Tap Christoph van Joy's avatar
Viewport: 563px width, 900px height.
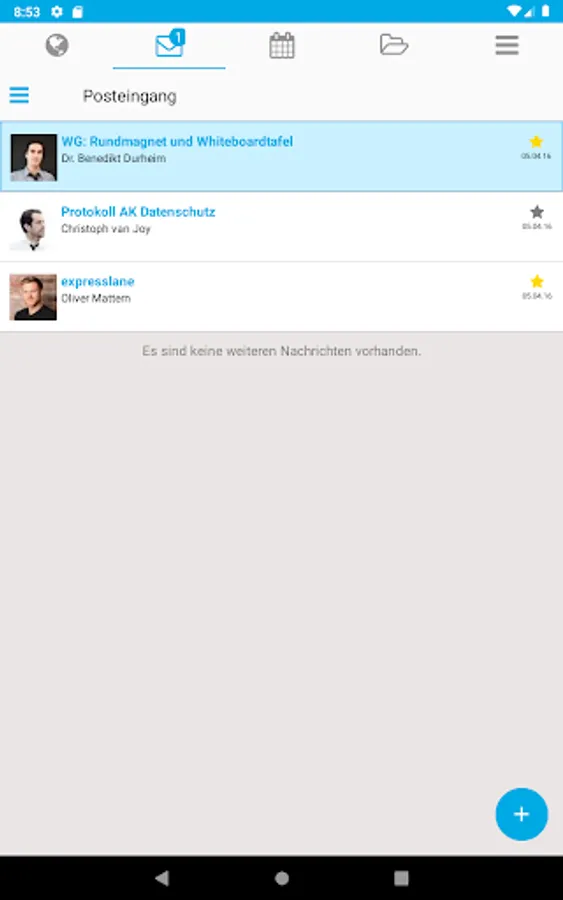pyautogui.click(x=33, y=228)
